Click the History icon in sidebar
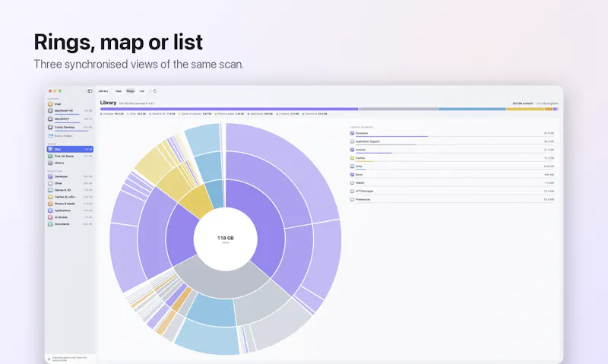Viewport: 608px width, 364px height. [x=50, y=163]
